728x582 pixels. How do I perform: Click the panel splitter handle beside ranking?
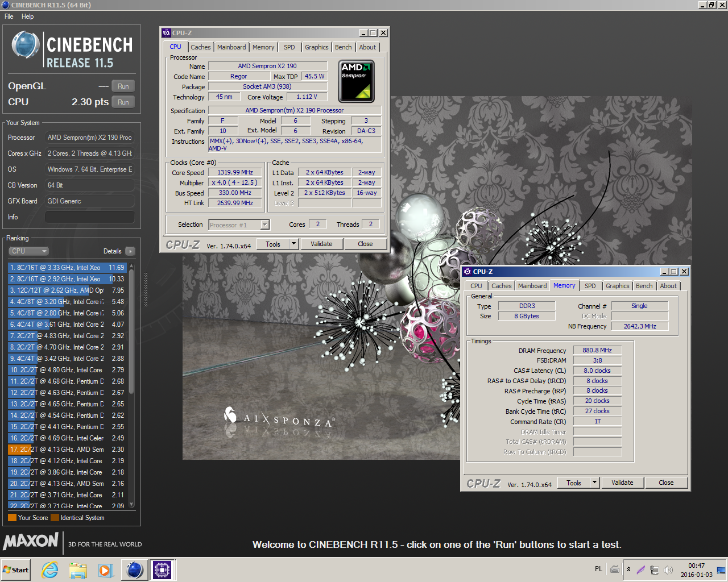pyautogui.click(x=146, y=290)
